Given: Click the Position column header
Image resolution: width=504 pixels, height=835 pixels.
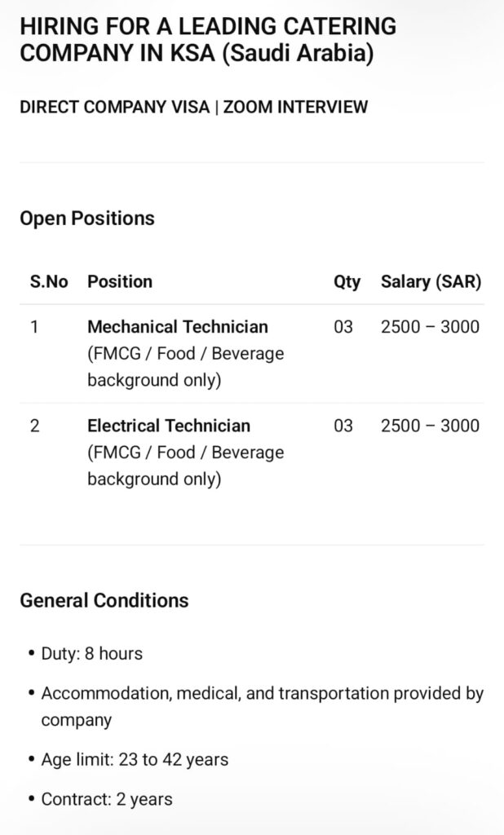Looking at the screenshot, I should (120, 282).
